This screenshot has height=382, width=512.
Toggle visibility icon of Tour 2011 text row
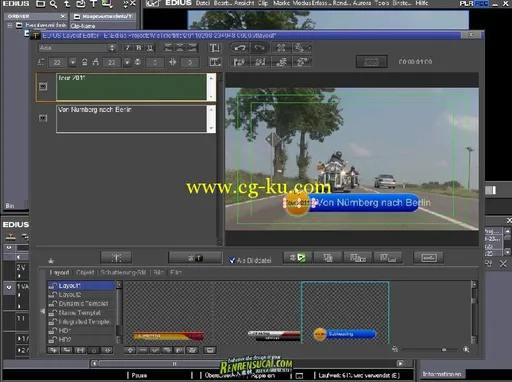[x=43, y=86]
